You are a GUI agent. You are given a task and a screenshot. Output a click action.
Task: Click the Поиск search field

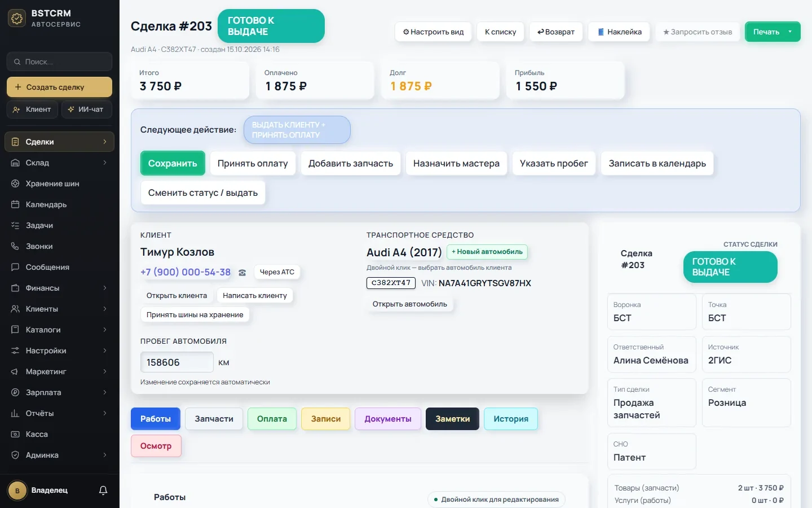(x=59, y=62)
